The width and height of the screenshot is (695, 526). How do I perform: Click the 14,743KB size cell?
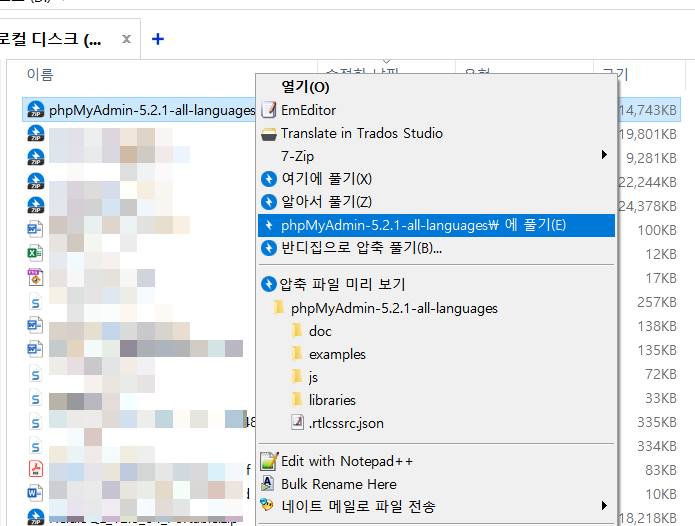648,110
